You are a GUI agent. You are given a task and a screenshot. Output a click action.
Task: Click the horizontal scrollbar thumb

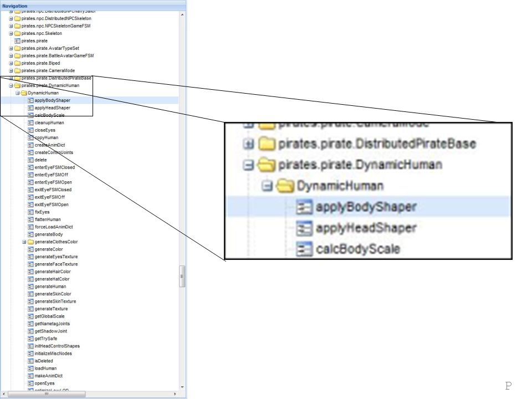[x=47, y=394]
